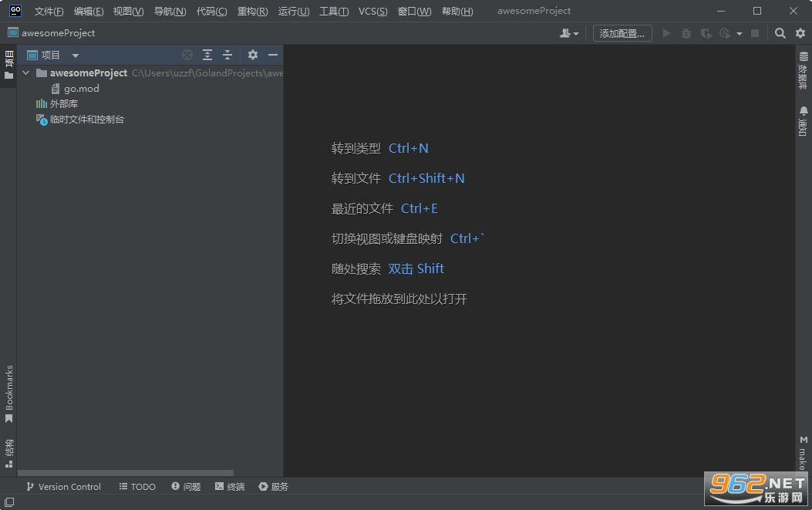The height and width of the screenshot is (510, 812).
Task: Click the 添加配置... button
Action: pos(622,33)
